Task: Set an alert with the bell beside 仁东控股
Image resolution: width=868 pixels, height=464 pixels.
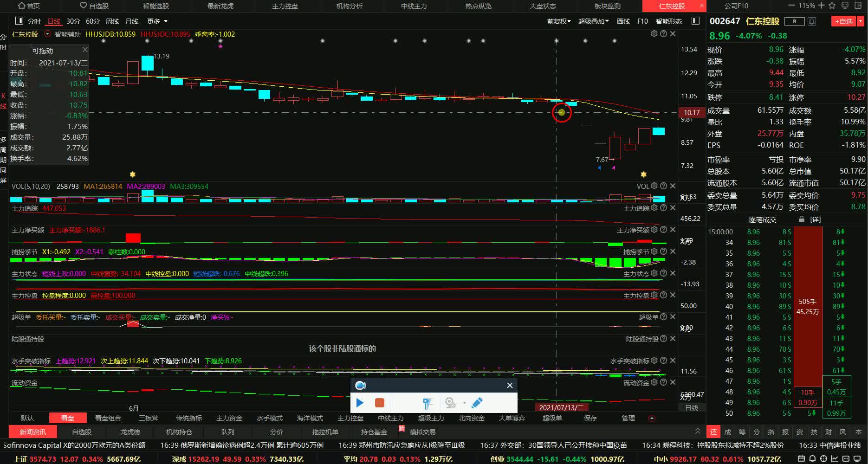Action: (x=812, y=21)
